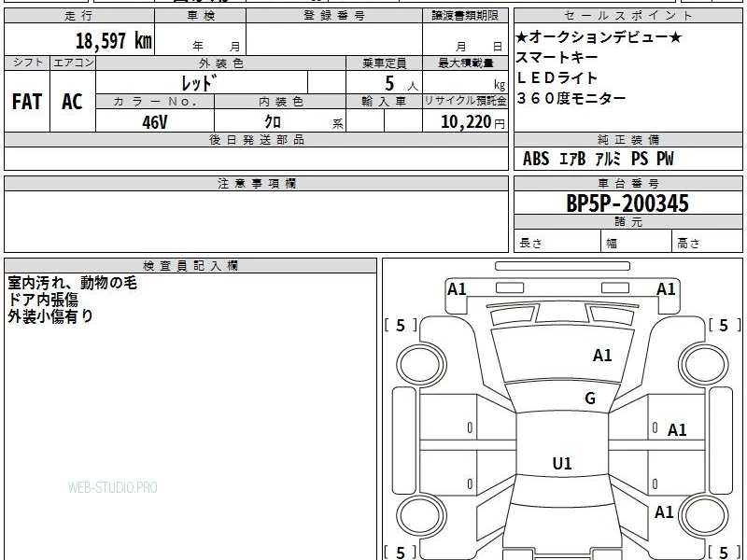Click エアB in the equipment list
The height and width of the screenshot is (560, 747).
pyautogui.click(x=571, y=159)
